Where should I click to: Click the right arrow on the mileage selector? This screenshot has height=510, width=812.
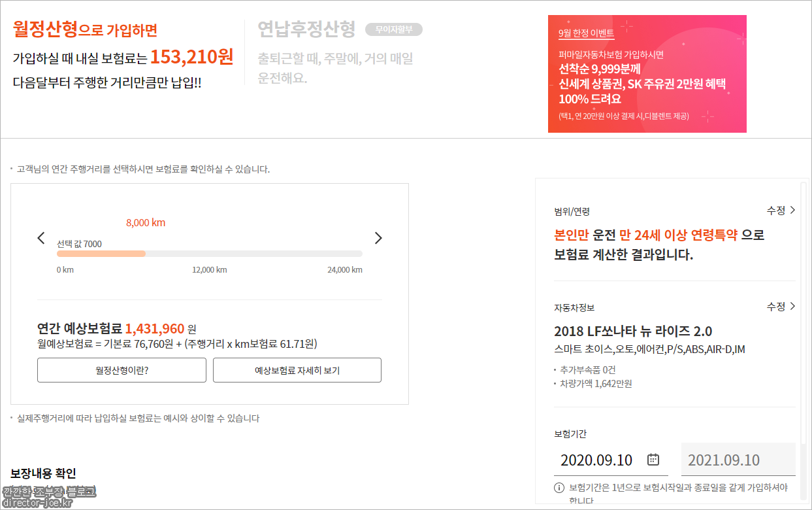(378, 238)
